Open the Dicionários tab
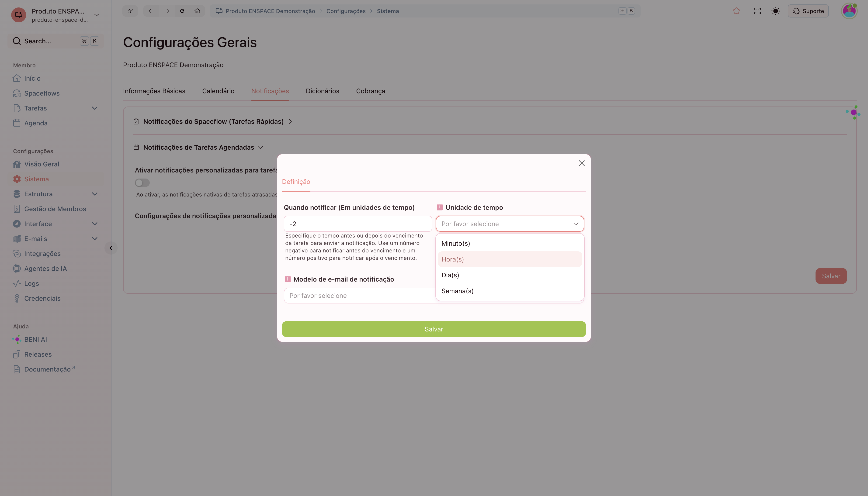This screenshot has height=496, width=868. point(322,91)
